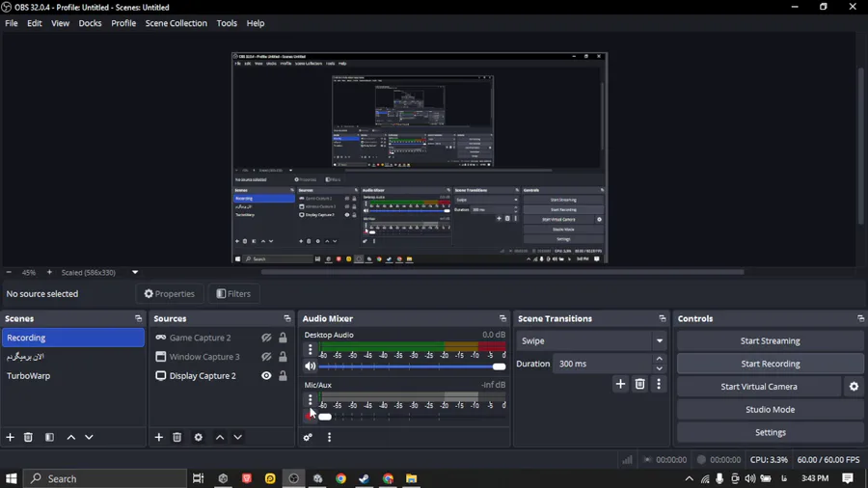The image size is (868, 488).
Task: Open Audio Mixer options three-dot menu
Action: click(330, 437)
